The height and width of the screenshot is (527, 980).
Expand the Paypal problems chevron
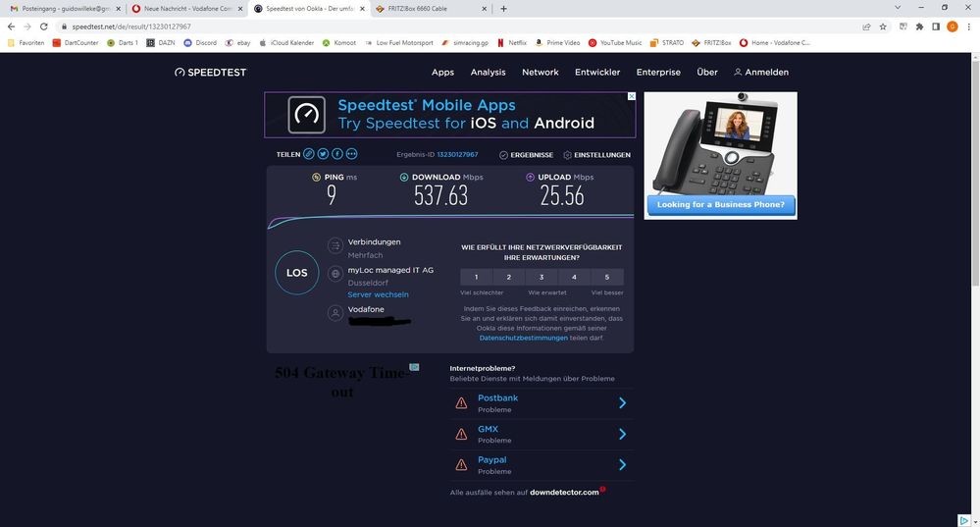tap(623, 464)
